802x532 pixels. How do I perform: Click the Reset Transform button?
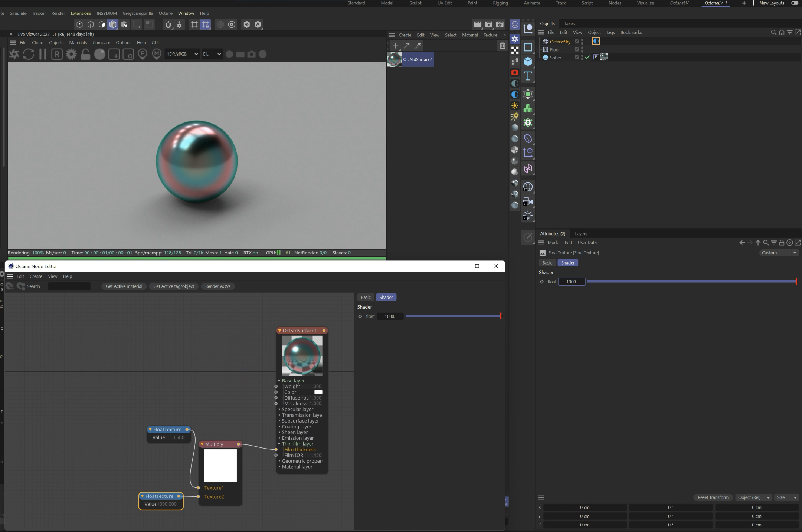click(713, 497)
